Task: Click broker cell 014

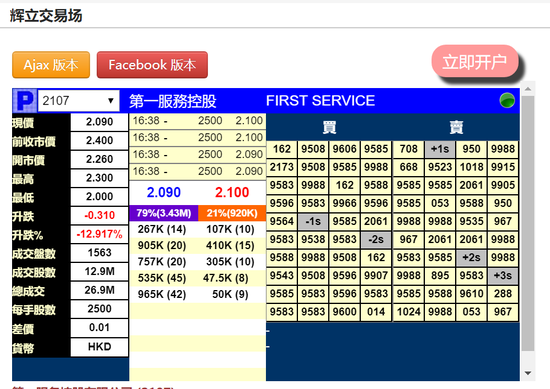Action: click(376, 312)
